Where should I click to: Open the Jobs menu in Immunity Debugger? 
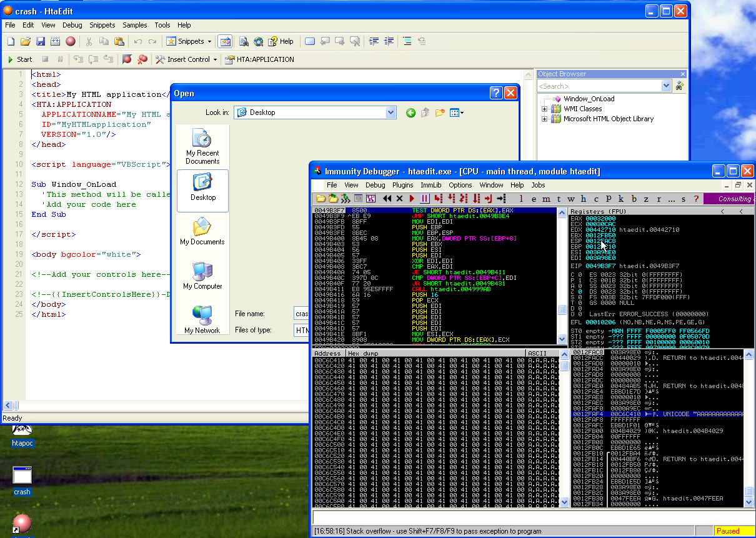[x=538, y=185]
